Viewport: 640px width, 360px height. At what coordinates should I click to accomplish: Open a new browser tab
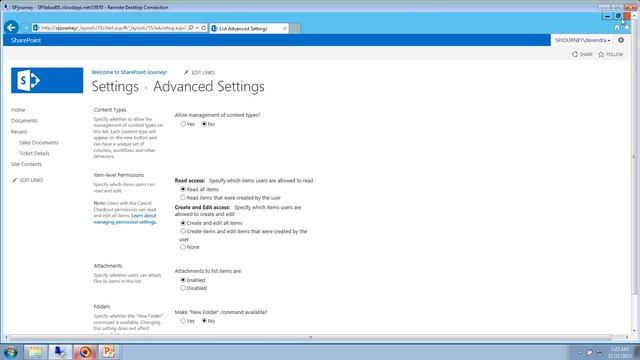tap(295, 28)
